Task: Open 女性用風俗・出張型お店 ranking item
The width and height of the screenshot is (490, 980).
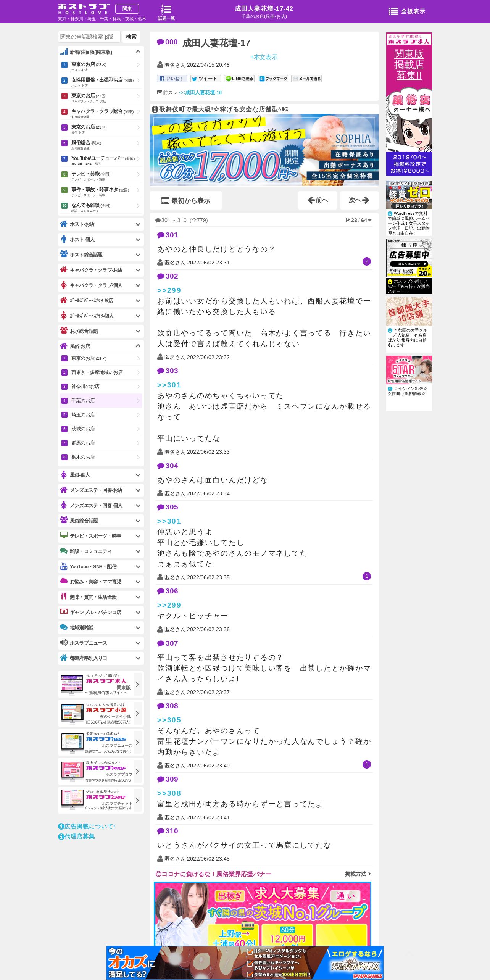Action: (x=101, y=81)
